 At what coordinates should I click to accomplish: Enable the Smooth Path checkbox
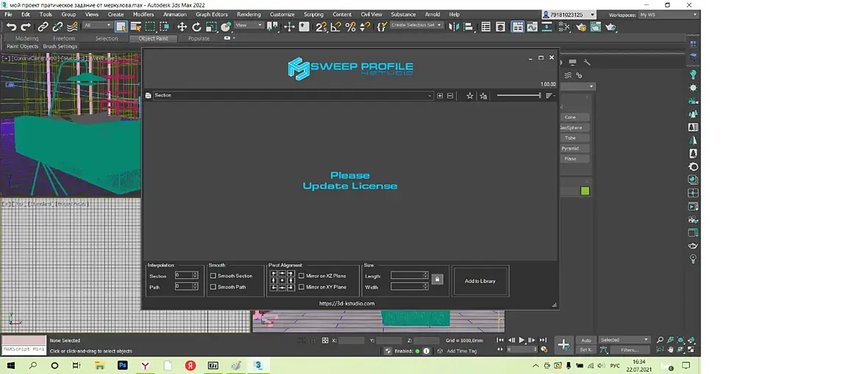coord(213,287)
